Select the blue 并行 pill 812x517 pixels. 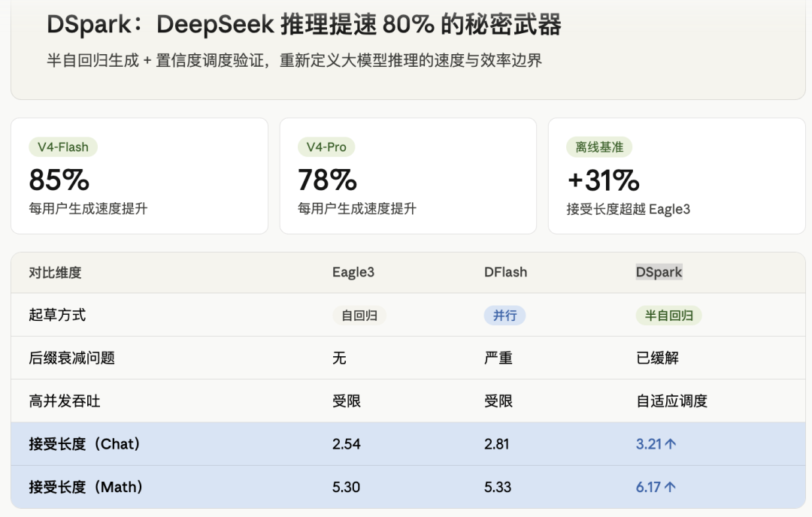(x=504, y=315)
